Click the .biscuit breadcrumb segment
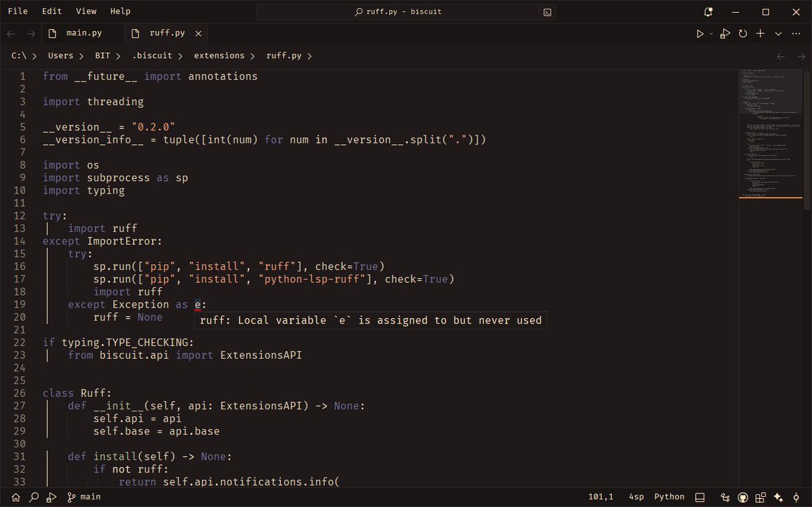 (x=152, y=56)
